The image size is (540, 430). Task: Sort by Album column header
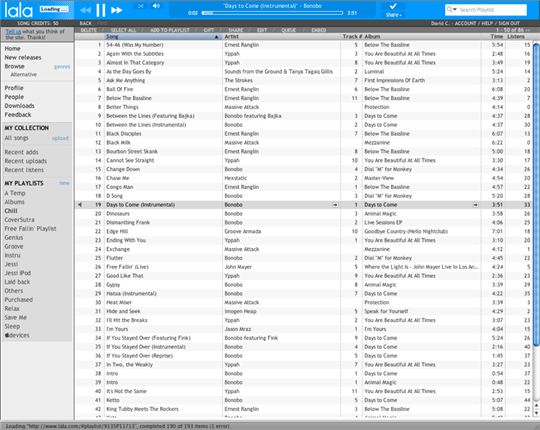coord(422,36)
